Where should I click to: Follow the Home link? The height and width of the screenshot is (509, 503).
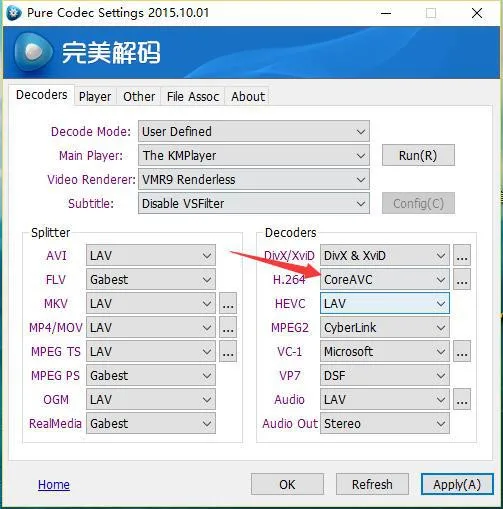point(54,484)
